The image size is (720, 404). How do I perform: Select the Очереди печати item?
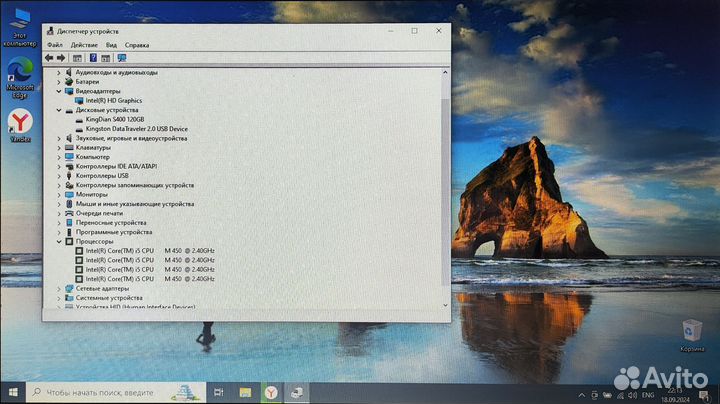tap(99, 213)
